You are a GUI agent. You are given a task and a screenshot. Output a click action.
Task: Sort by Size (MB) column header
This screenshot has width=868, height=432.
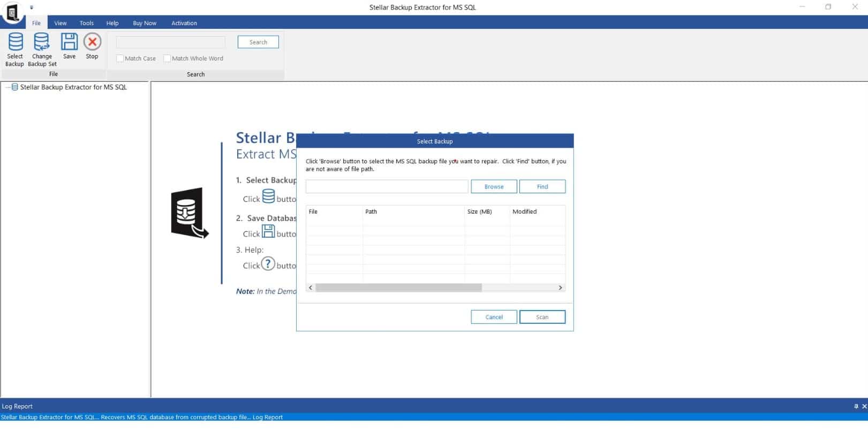tap(487, 211)
